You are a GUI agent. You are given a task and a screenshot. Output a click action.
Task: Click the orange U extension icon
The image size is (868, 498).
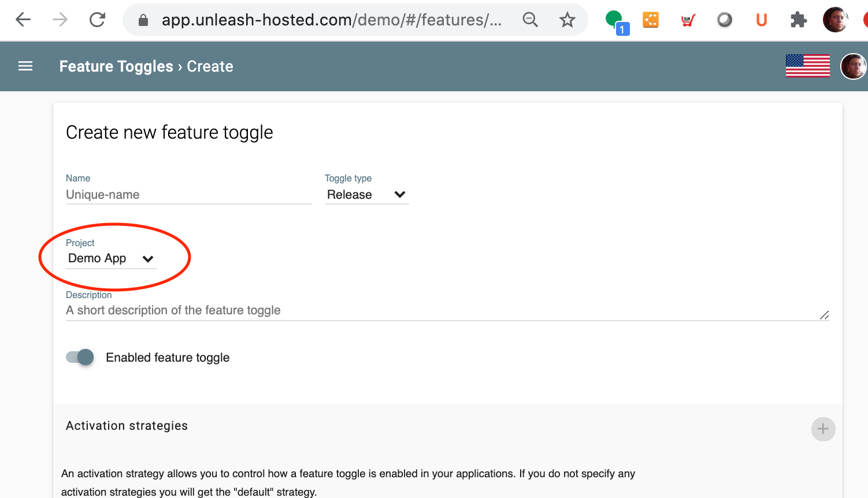[x=761, y=20]
